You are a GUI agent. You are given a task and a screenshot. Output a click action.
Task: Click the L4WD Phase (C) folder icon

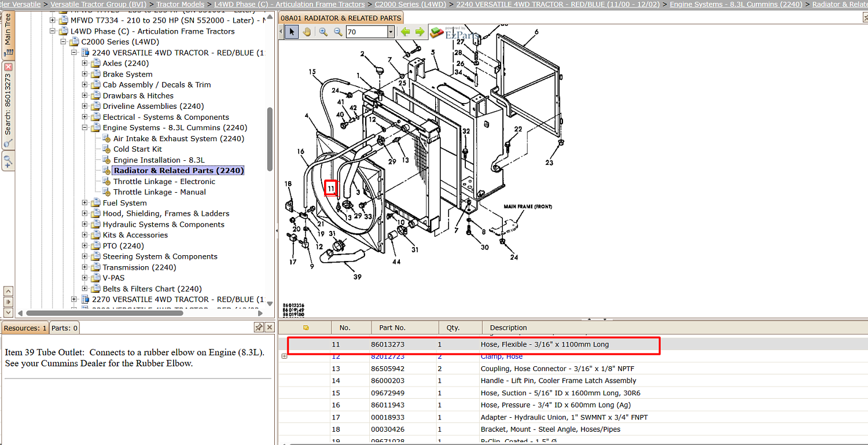pos(64,31)
